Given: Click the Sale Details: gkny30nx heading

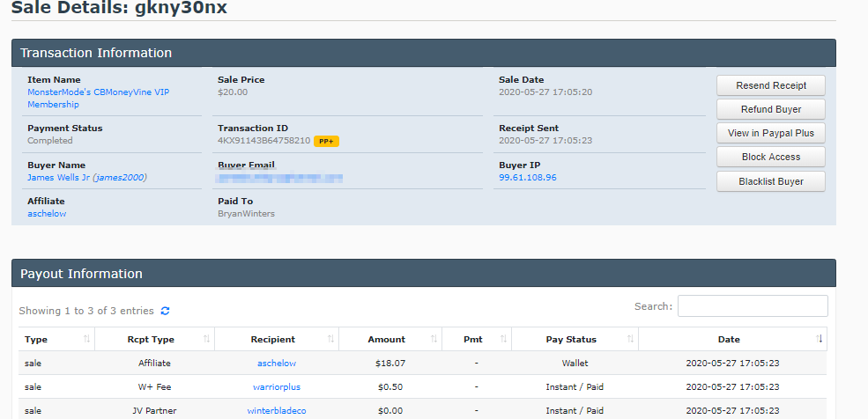Looking at the screenshot, I should point(120,8).
